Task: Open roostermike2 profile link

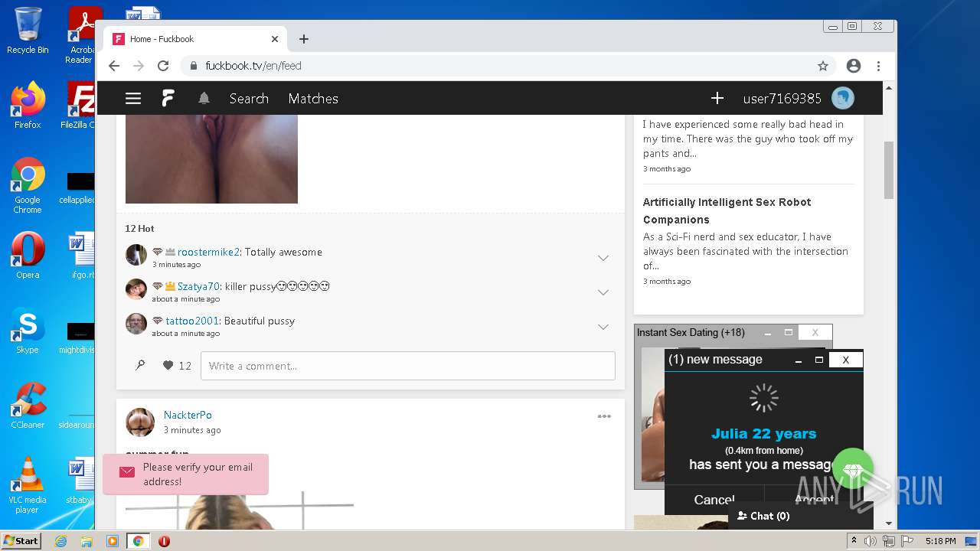Action: (x=208, y=252)
